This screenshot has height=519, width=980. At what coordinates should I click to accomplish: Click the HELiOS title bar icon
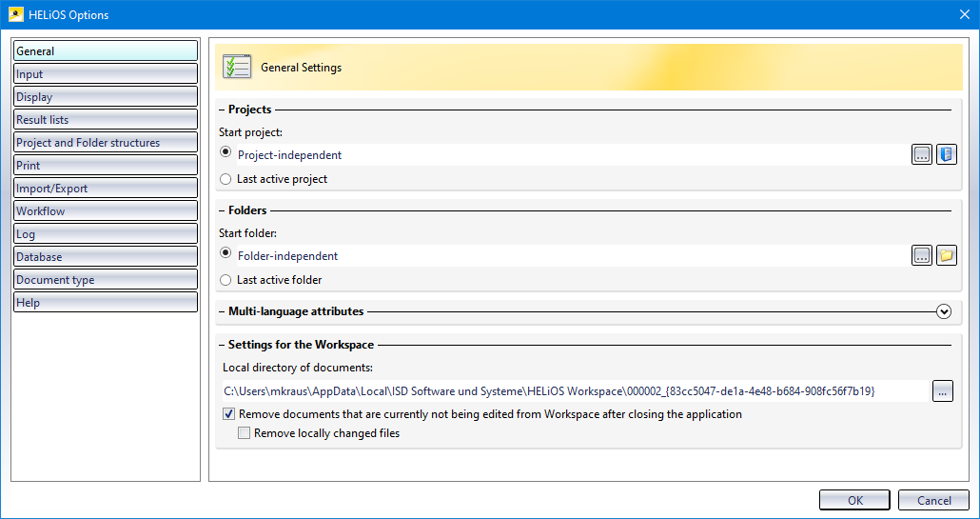coord(16,14)
